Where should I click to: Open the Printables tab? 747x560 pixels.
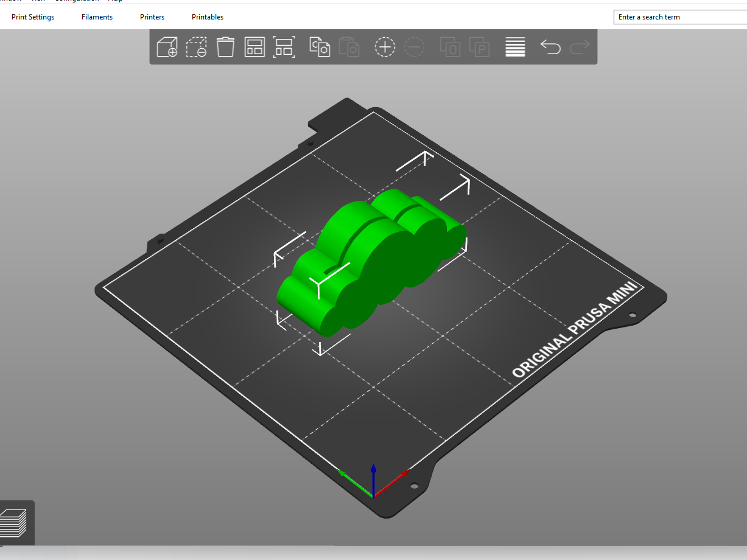(208, 17)
